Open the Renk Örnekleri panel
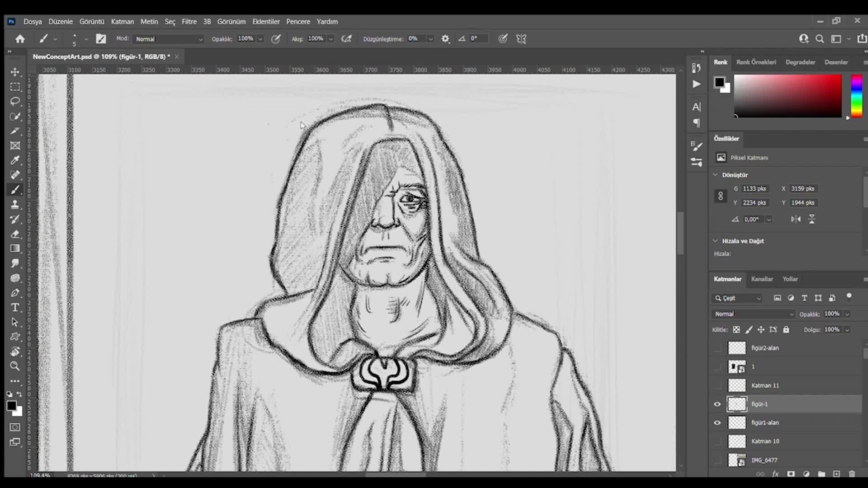Screen dimensions: 868x488 (756, 62)
